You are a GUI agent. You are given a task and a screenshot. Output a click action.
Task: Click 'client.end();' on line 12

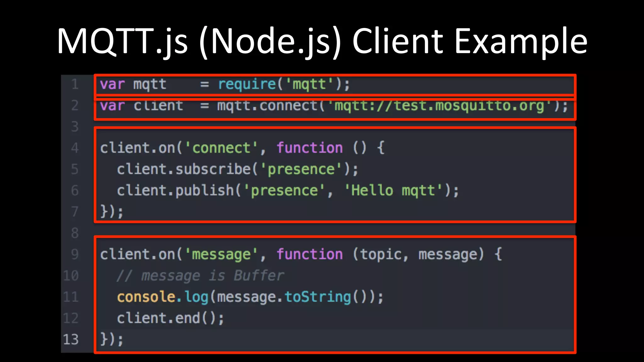click(170, 318)
